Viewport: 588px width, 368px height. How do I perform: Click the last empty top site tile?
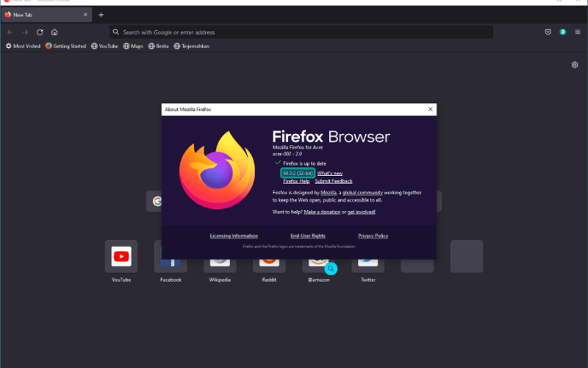[467, 256]
